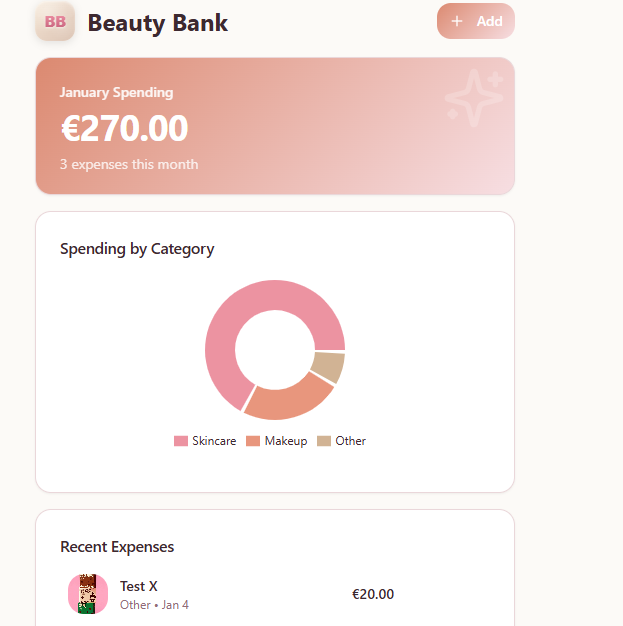Viewport: 623px width, 626px height.
Task: Click the Makeup legend color swatch
Action: coord(253,441)
